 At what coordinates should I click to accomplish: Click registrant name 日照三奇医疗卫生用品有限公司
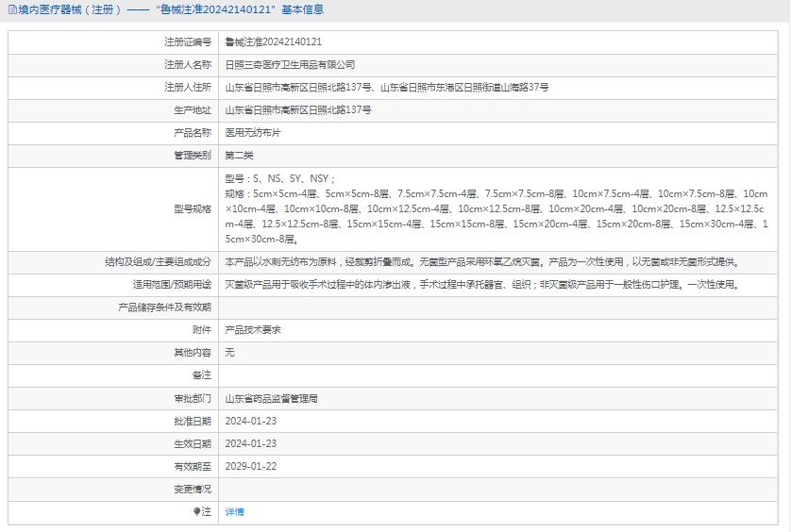coord(290,65)
